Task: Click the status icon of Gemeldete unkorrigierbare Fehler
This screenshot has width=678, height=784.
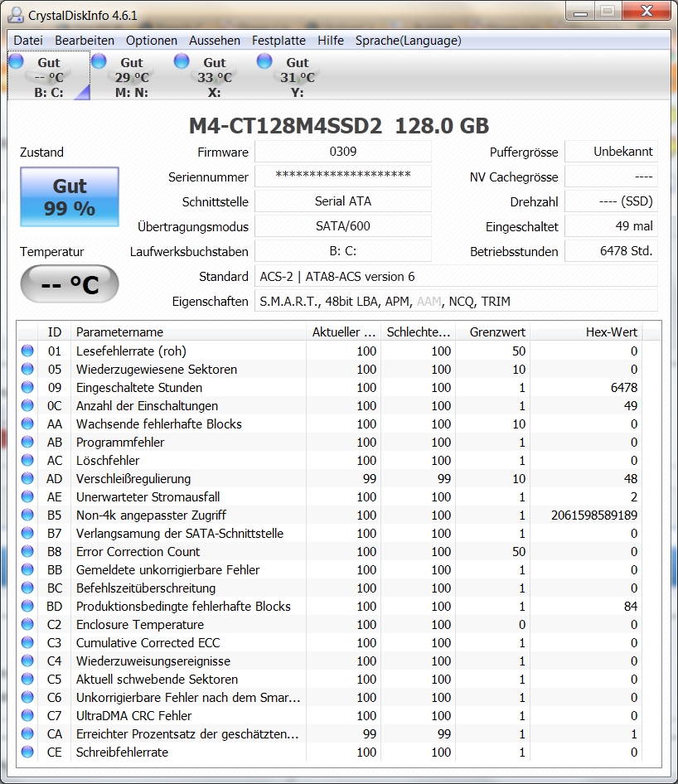Action: [27, 569]
